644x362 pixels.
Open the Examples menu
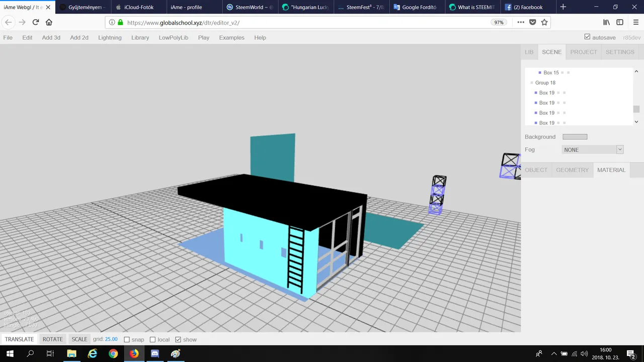click(231, 38)
